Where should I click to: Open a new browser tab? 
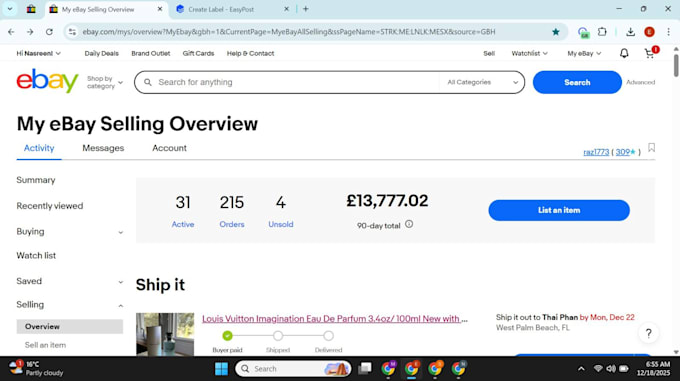306,9
